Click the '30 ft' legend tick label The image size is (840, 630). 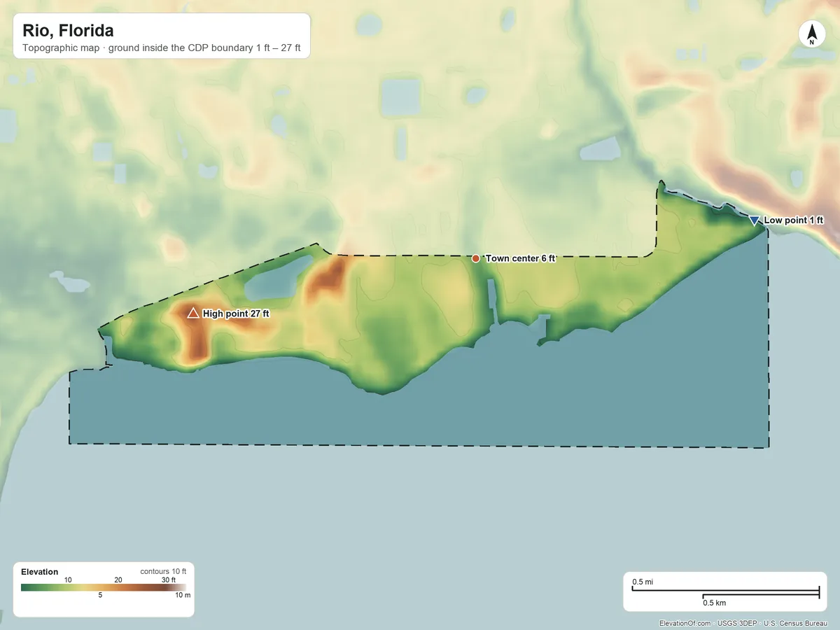click(x=169, y=580)
